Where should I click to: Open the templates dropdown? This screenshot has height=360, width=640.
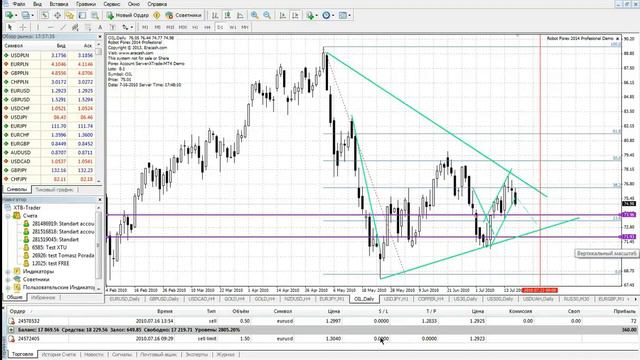(x=345, y=15)
